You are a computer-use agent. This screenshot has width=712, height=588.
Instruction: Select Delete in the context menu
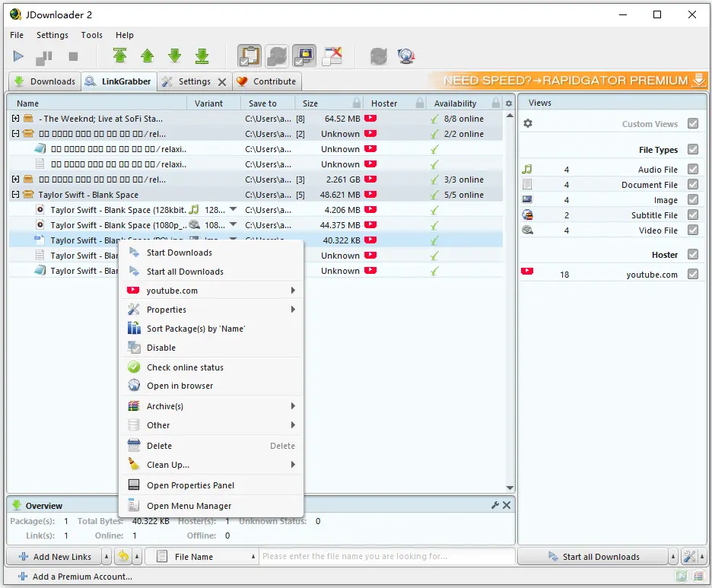211,446
